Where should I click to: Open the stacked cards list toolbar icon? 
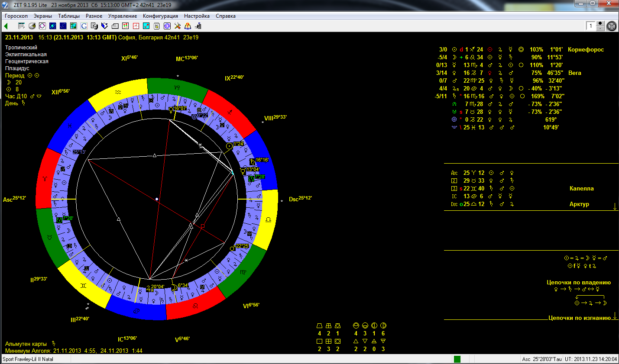tap(115, 26)
